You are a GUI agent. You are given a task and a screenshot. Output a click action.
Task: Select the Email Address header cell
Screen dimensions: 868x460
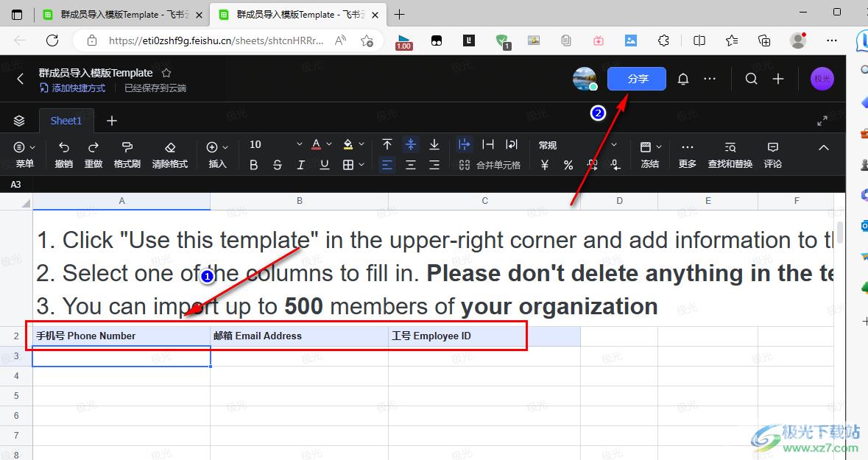(x=300, y=336)
